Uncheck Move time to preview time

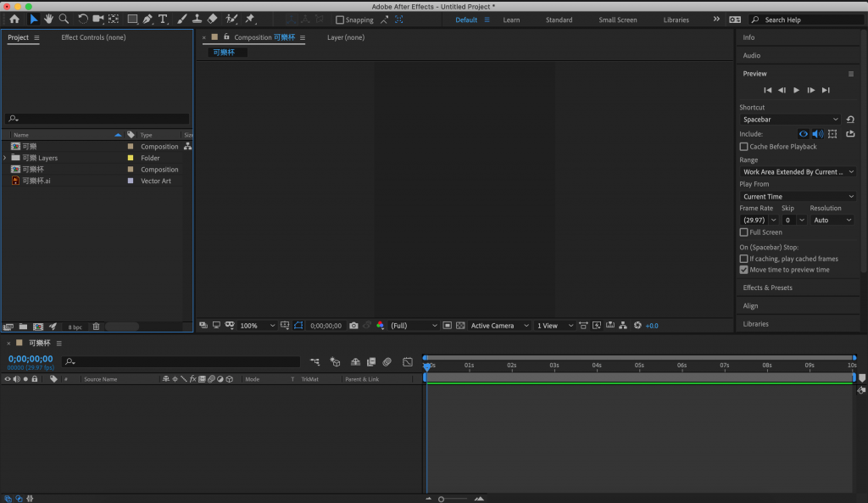pyautogui.click(x=744, y=270)
